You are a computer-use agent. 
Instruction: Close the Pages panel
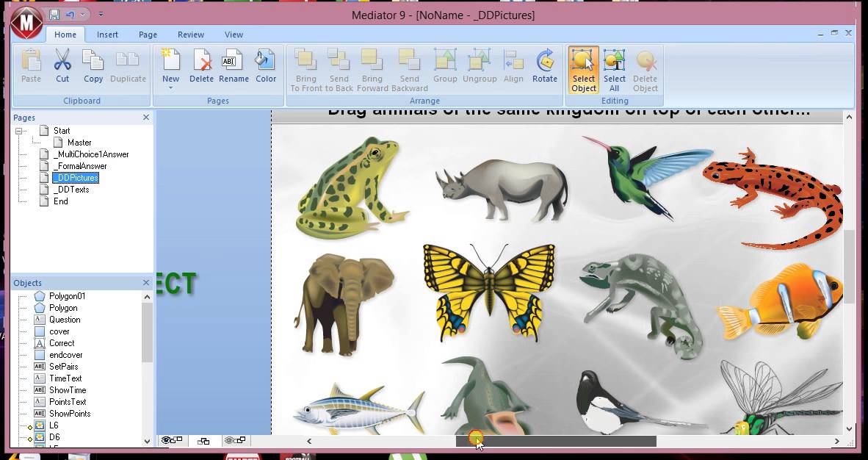coord(146,118)
